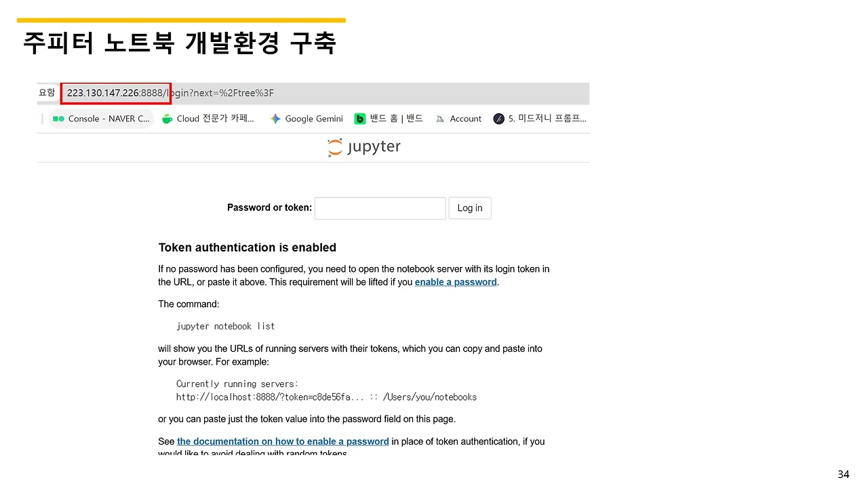The width and height of the screenshot is (868, 488).
Task: Click the Google Gemini star icon
Action: 275,118
